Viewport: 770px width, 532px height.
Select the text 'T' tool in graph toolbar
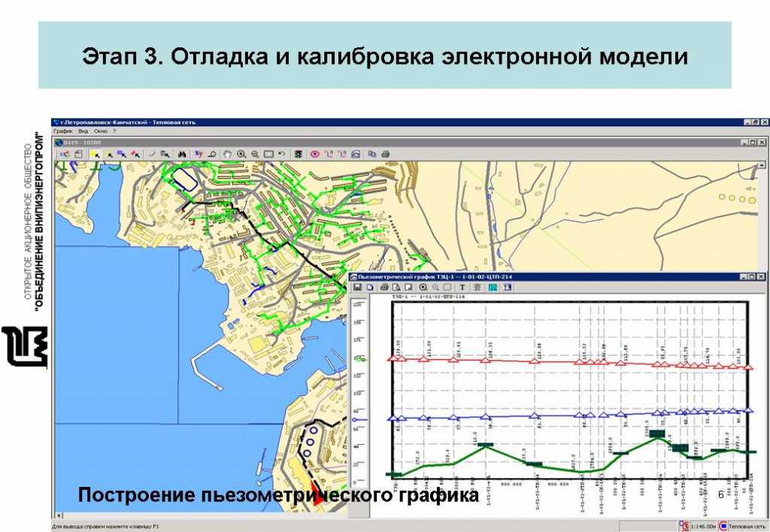(462, 287)
